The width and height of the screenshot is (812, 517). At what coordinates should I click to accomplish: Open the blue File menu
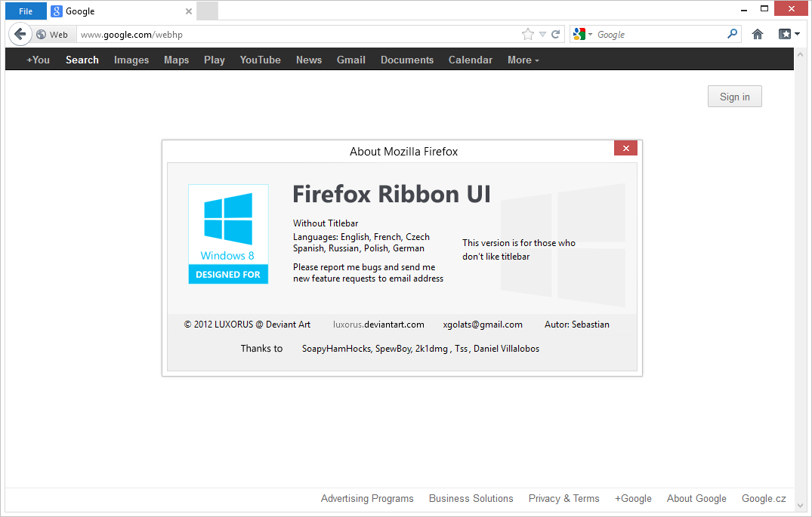click(26, 11)
